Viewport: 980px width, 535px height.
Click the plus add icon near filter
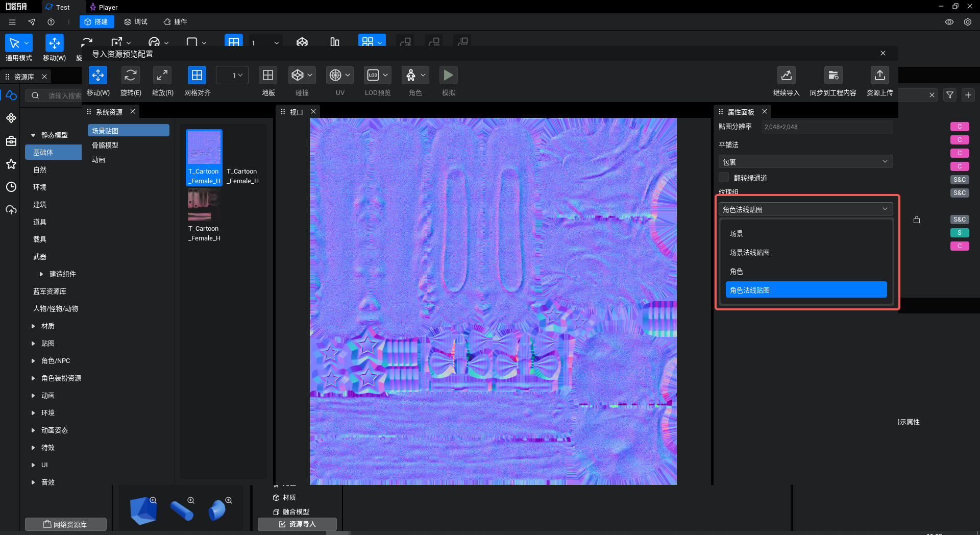click(968, 95)
